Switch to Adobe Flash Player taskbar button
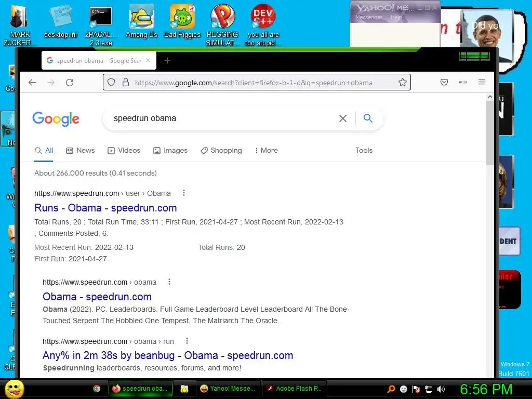Viewport: 532px width, 399px height. coord(294,389)
